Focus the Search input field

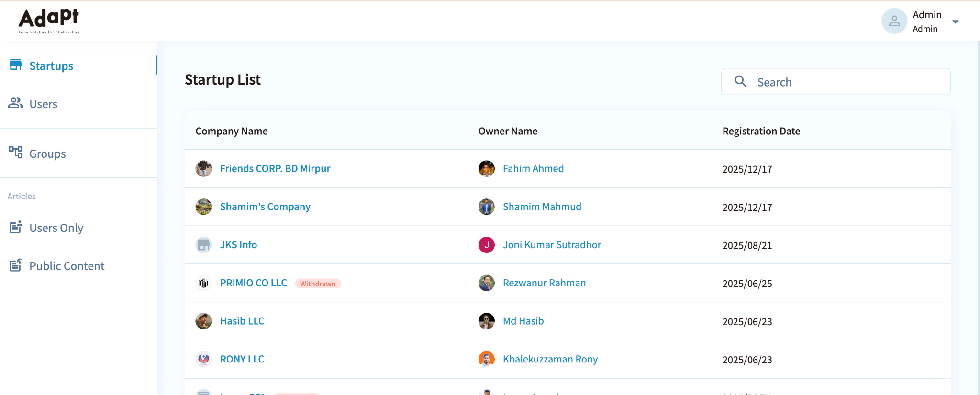coord(835,82)
